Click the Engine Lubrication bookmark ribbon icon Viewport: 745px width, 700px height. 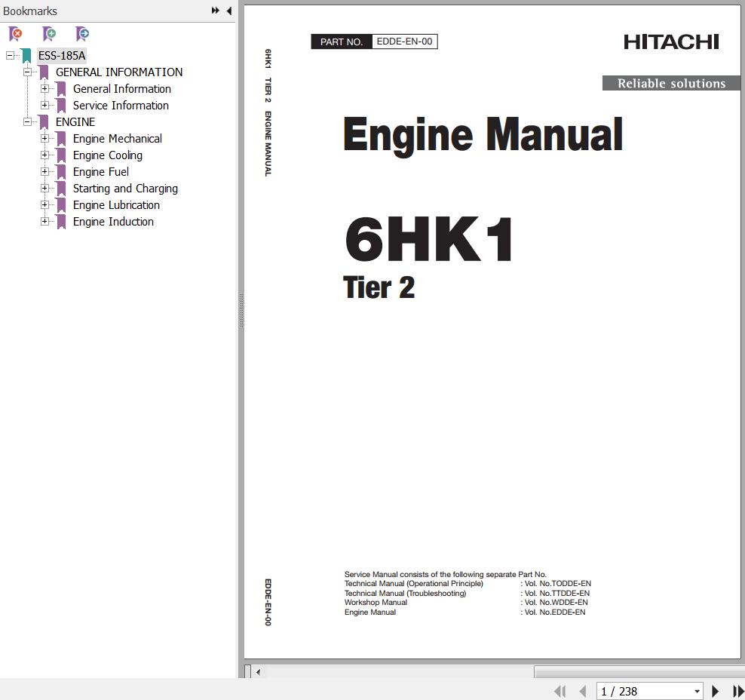(x=61, y=205)
